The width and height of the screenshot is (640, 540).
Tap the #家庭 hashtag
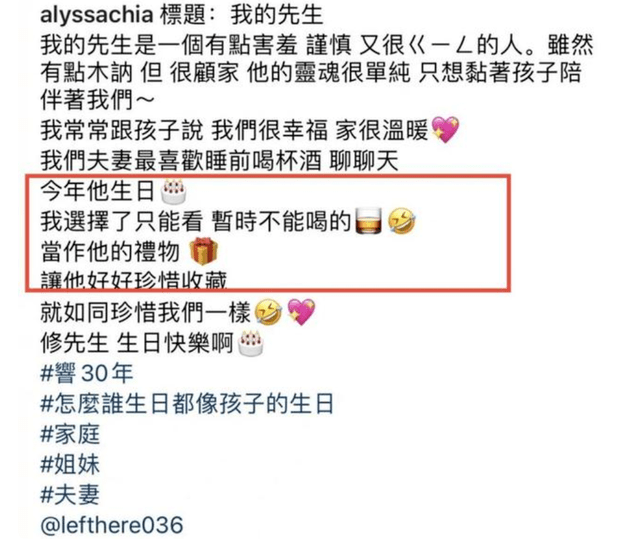70,434
